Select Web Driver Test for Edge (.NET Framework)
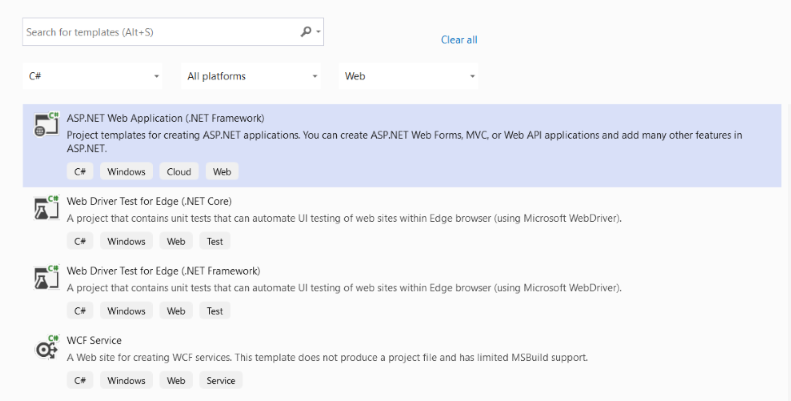This screenshot has height=401, width=791. pos(163,271)
